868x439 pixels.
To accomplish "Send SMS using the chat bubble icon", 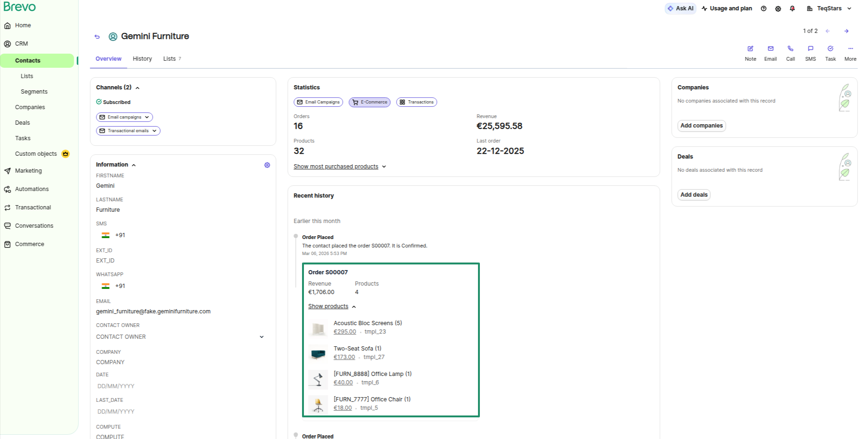I will pyautogui.click(x=811, y=48).
